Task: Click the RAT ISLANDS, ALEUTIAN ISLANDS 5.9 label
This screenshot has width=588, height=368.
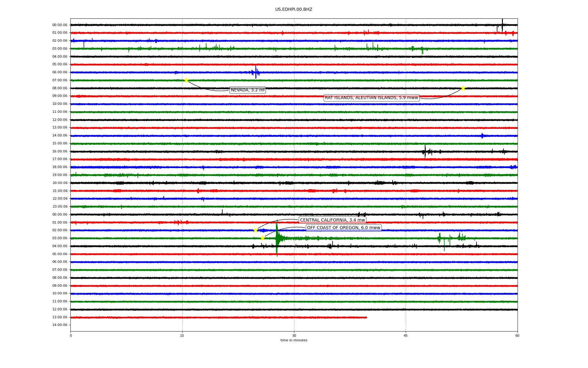Action: 371,98
